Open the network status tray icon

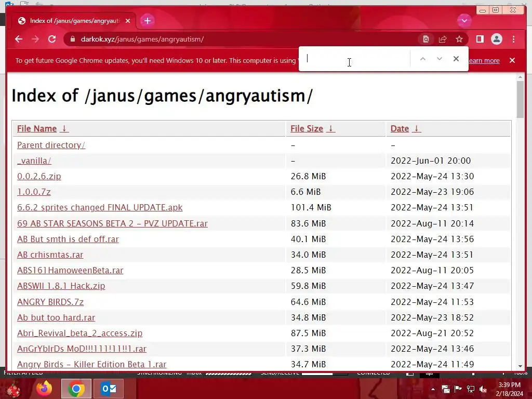point(471,389)
